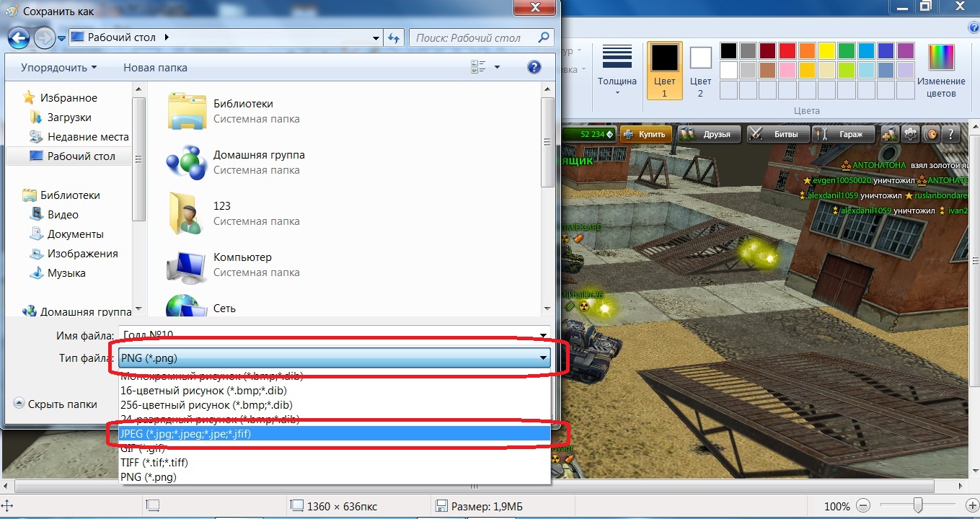Open recent locations arrow beside forward button
Viewport: 980px width, 519px height.
coord(62,38)
